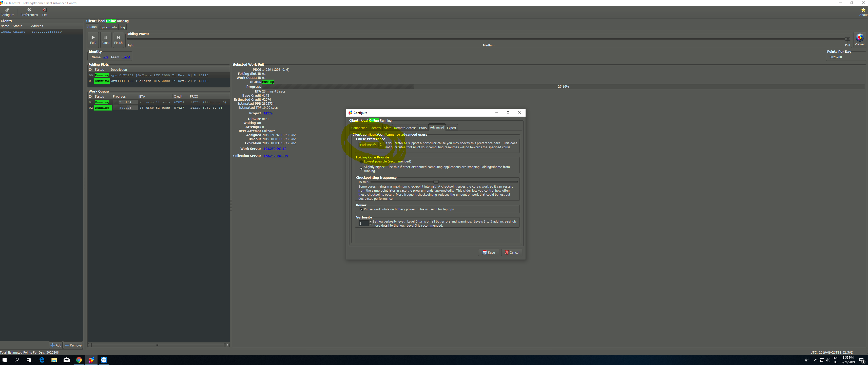
Task: Click the Folding Power slider handle
Action: click(847, 39)
